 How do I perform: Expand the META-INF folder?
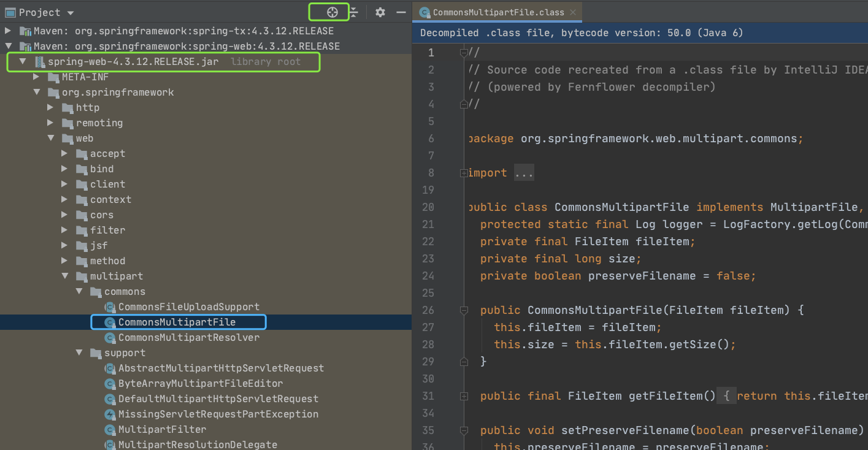[37, 77]
